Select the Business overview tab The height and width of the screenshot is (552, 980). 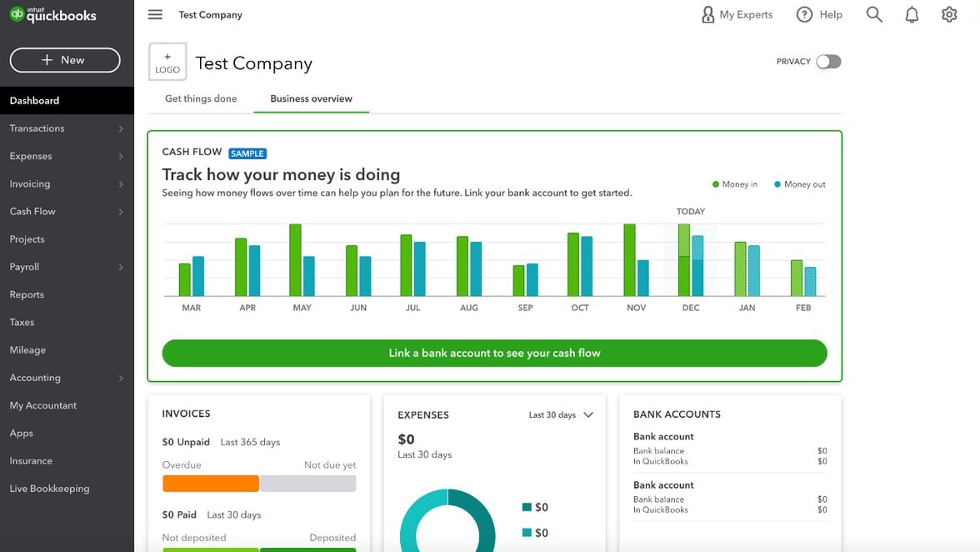pyautogui.click(x=312, y=98)
